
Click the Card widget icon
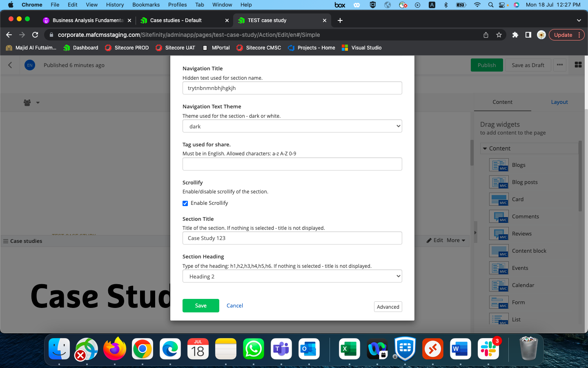coord(499,200)
